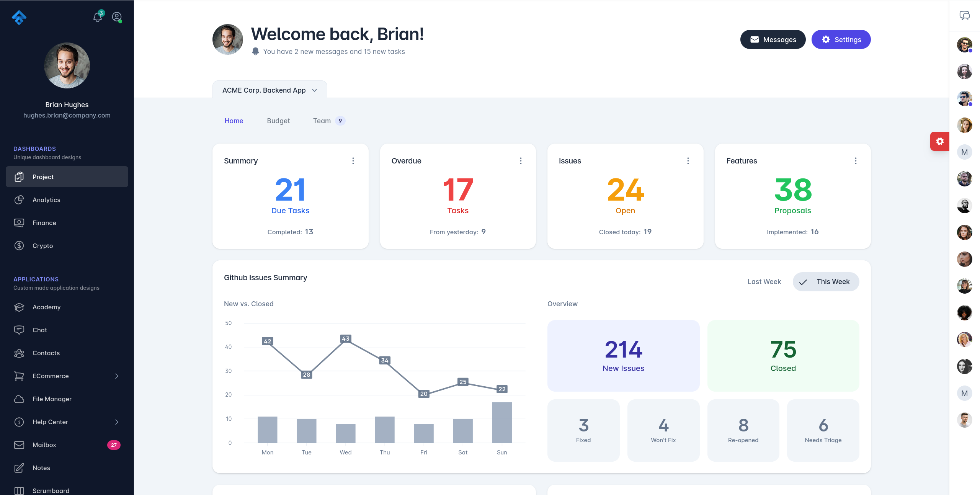This screenshot has width=980, height=495.
Task: Open the File Manager
Action: point(52,399)
